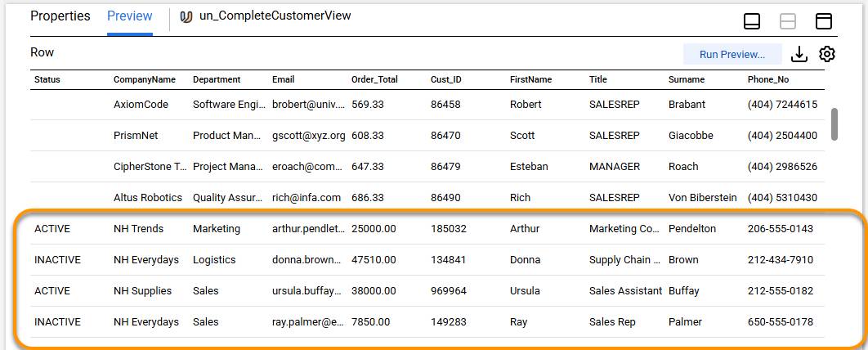Click the MANAGER title cell
Screen dimensions: 868x350
(x=615, y=167)
